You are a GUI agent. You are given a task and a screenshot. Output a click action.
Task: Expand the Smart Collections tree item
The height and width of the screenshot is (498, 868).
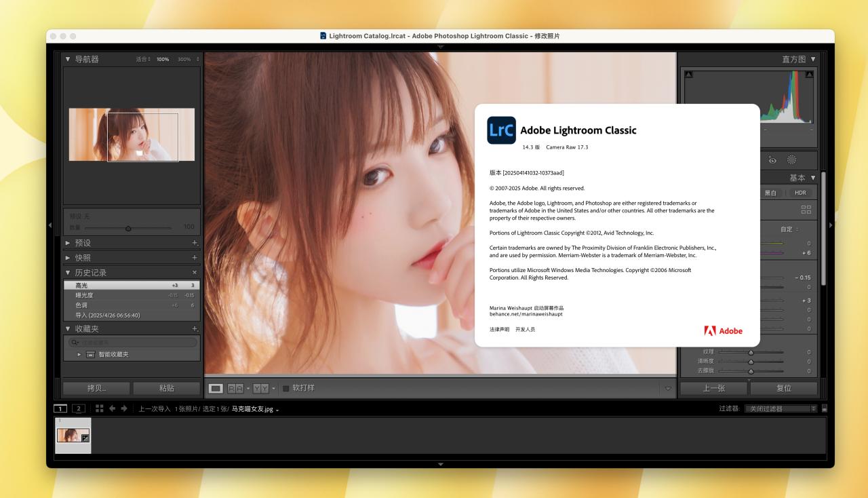point(79,354)
